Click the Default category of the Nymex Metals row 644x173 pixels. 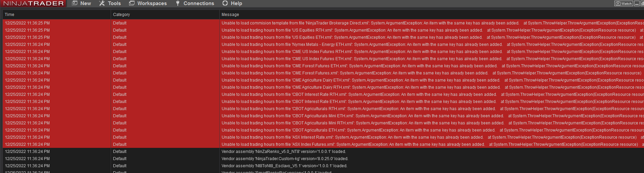pos(120,45)
